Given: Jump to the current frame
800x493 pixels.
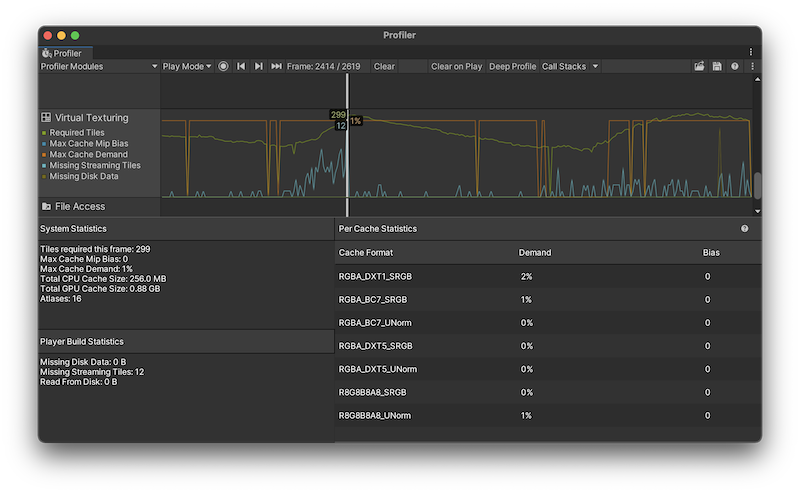Looking at the screenshot, I should point(276,67).
